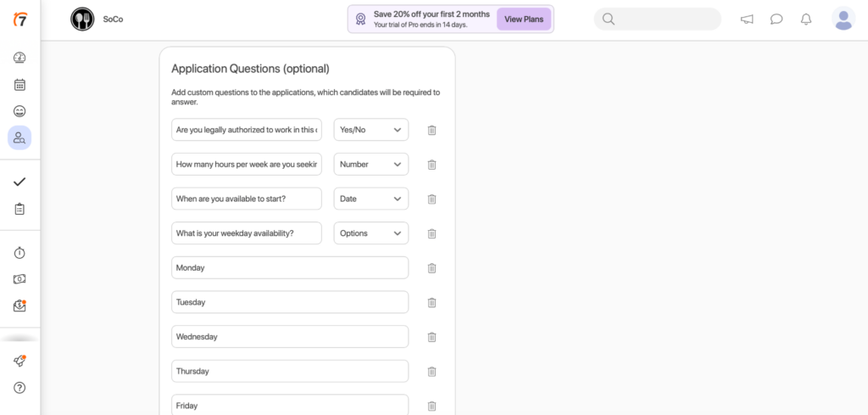Delete the Wednesday option
This screenshot has width=868, height=415.
(431, 337)
